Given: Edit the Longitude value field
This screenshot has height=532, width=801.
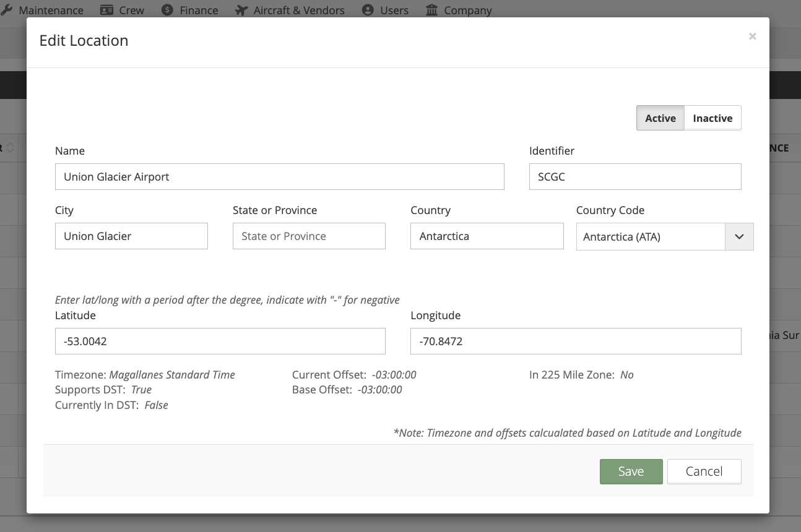Looking at the screenshot, I should click(575, 341).
